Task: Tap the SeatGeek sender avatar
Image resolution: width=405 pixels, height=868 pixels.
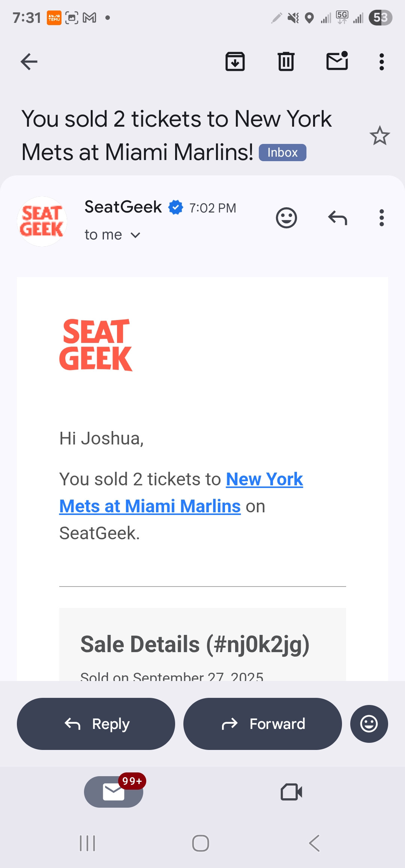Action: tap(42, 221)
